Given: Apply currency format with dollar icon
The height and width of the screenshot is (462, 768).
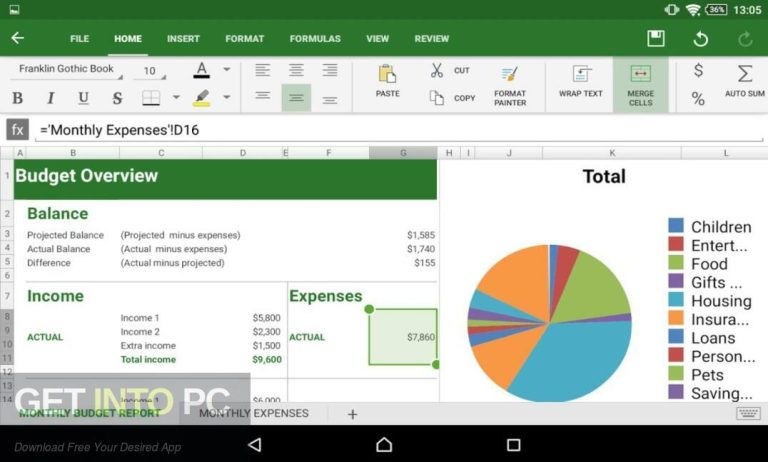Looking at the screenshot, I should click(x=698, y=70).
